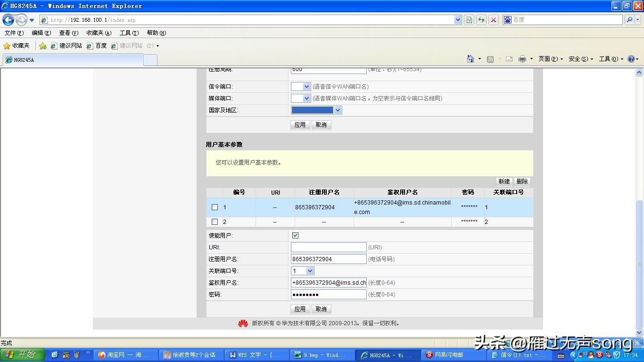Expand the 信令端口 signaling port dropdown

(307, 86)
